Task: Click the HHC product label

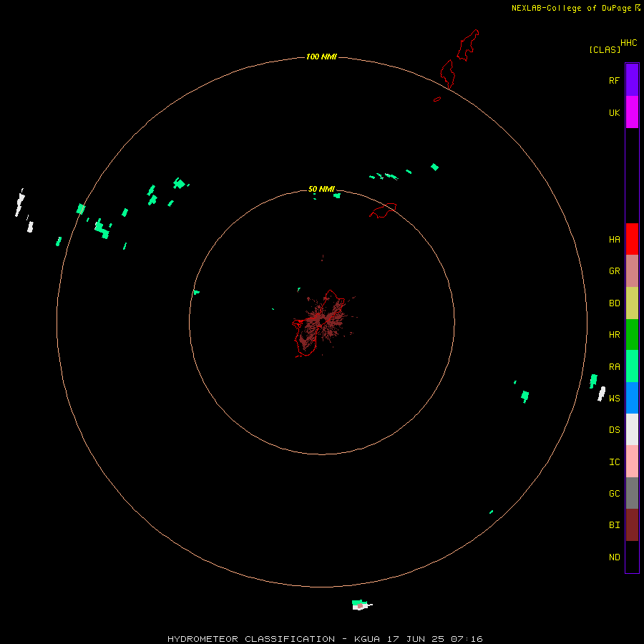Action: (628, 43)
